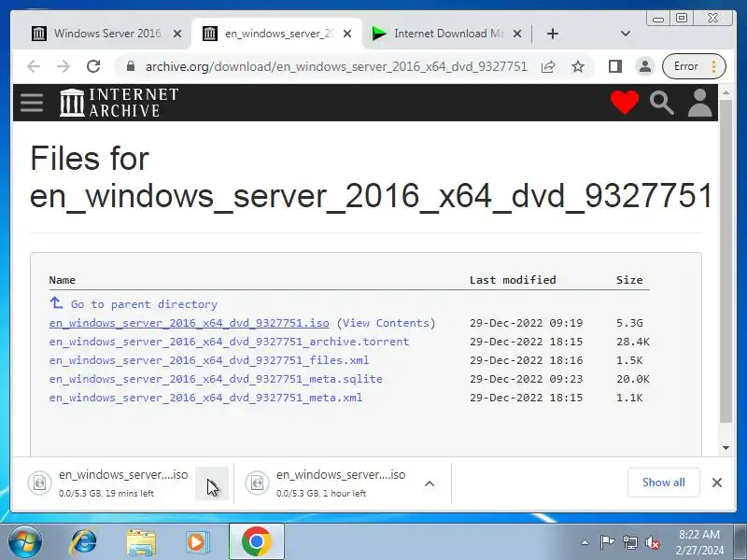Open the network tray icon

(x=630, y=542)
